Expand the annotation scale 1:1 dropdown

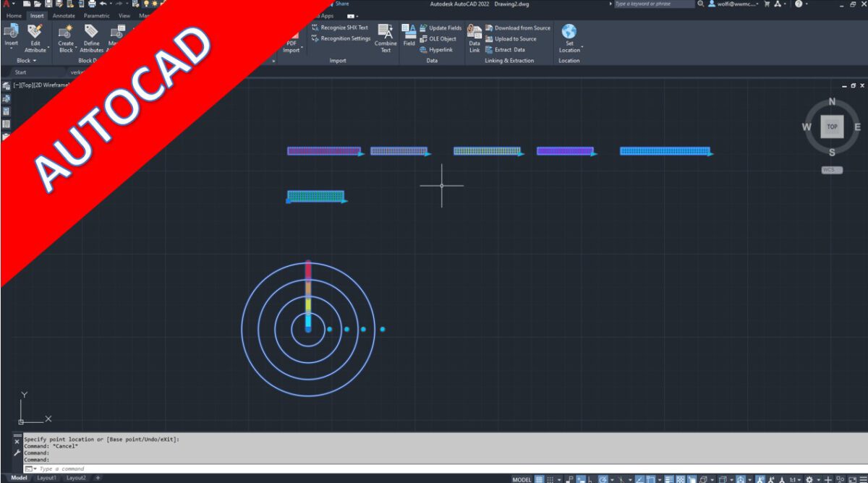[799, 479]
